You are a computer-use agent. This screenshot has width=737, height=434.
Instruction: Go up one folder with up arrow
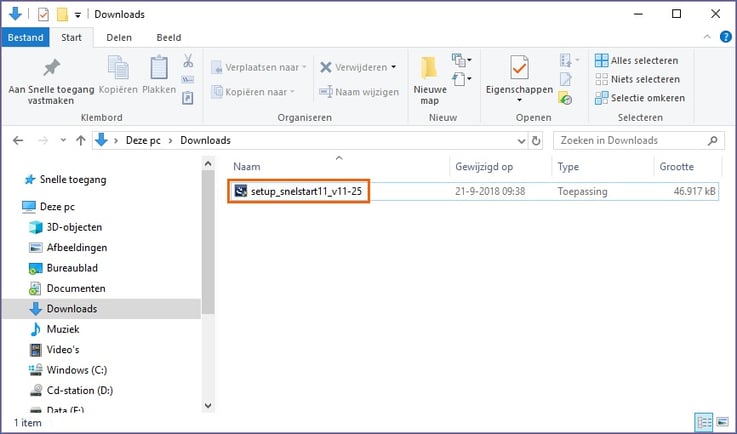coord(81,141)
